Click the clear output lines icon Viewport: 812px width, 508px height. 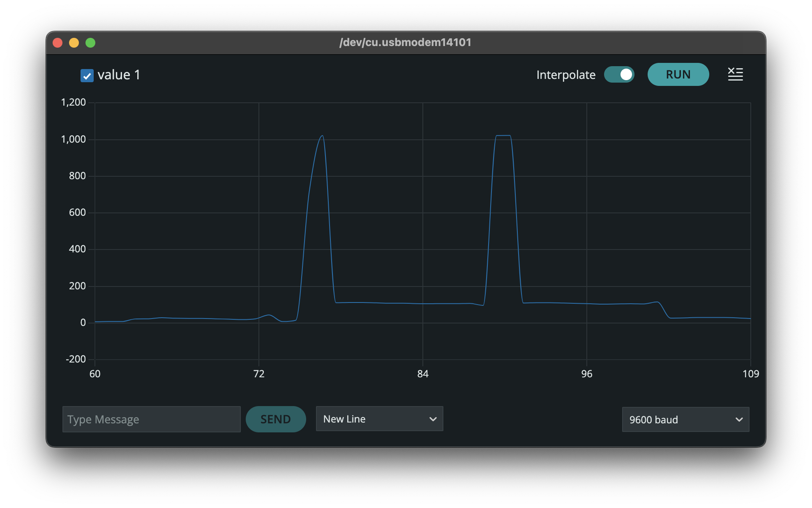tap(735, 74)
